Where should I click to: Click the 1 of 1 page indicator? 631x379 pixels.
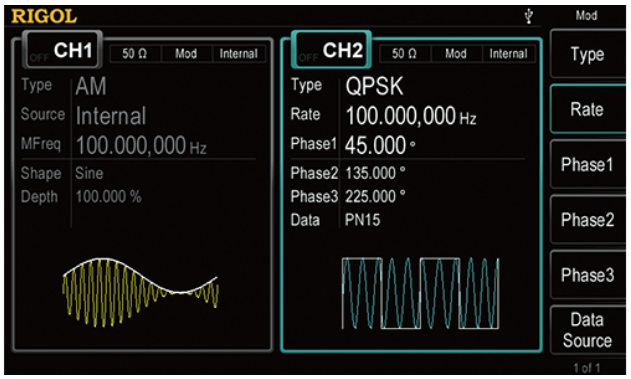point(587,368)
